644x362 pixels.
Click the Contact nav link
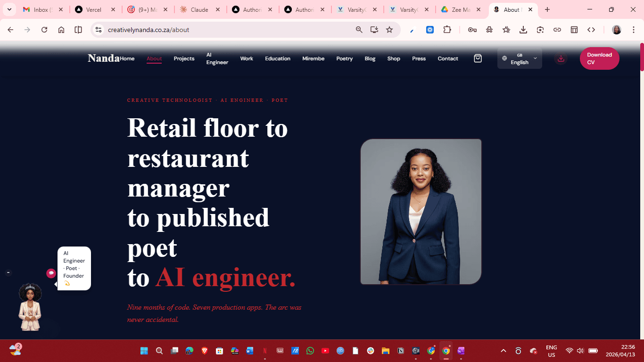[x=448, y=58]
